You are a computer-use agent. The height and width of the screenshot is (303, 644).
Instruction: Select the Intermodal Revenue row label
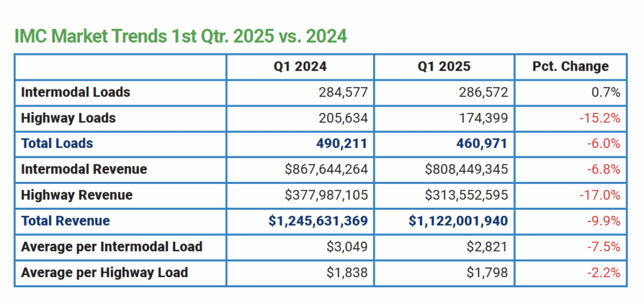[x=84, y=169]
